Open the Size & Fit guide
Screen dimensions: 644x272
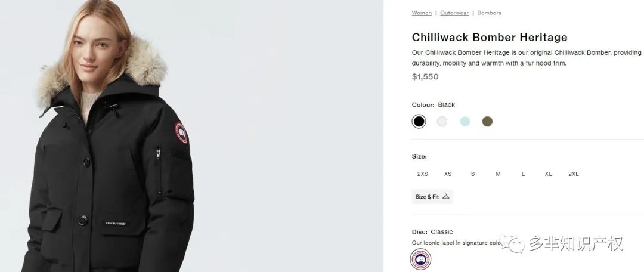432,197
